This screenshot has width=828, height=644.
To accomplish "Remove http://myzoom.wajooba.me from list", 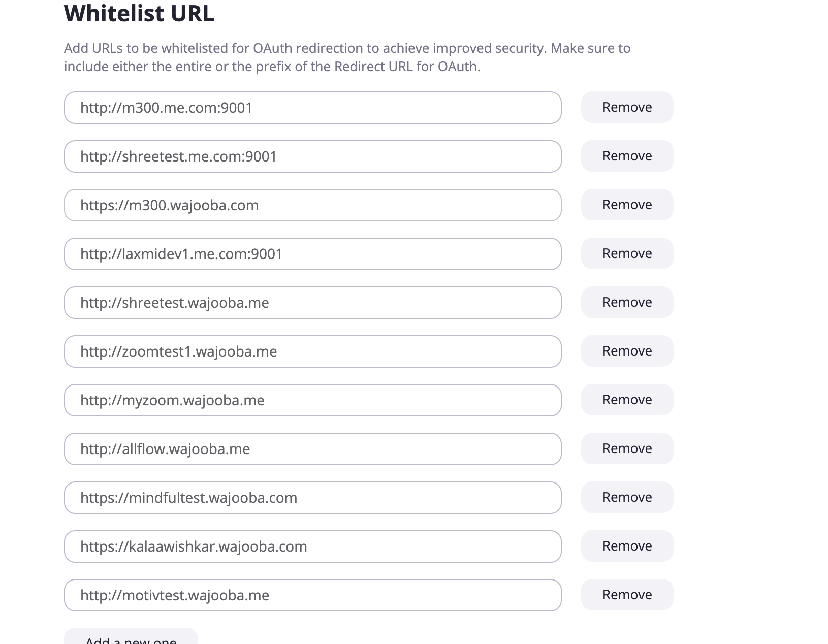I will (627, 400).
